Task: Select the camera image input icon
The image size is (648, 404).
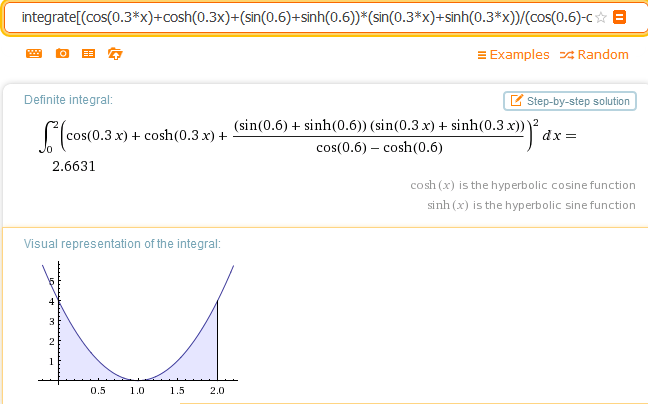Action: [62, 54]
